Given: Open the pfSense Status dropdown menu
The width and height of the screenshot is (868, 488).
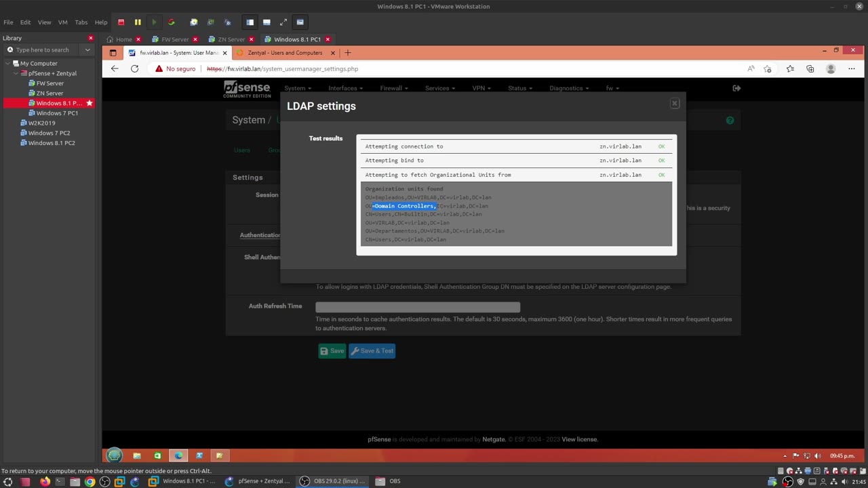Looking at the screenshot, I should (520, 88).
